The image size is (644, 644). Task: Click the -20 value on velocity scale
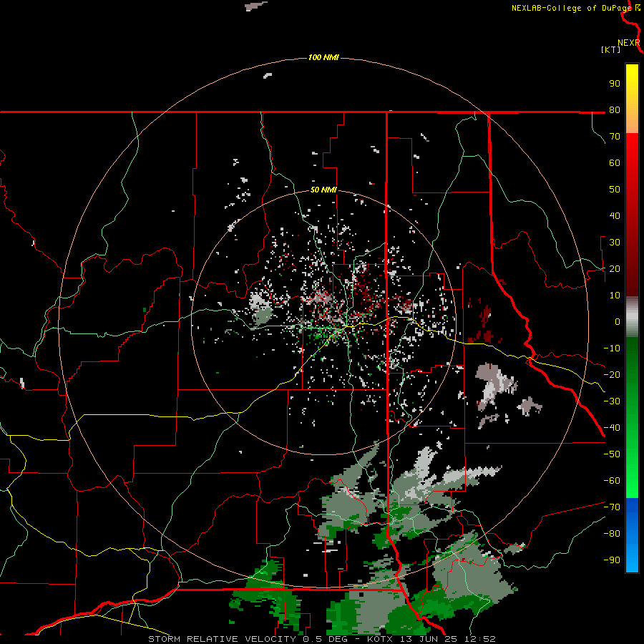click(x=612, y=374)
